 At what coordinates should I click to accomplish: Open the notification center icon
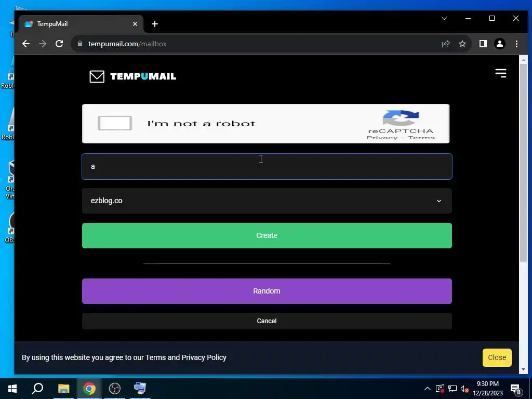tap(515, 390)
